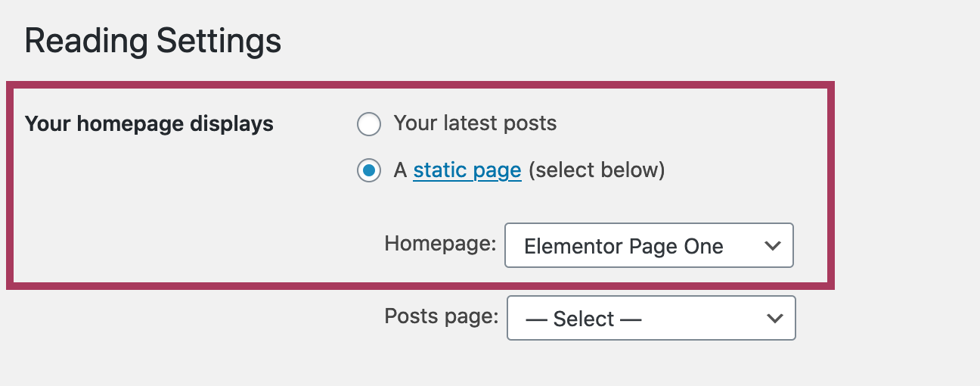Click the "Homepage:" field label

pos(440,244)
